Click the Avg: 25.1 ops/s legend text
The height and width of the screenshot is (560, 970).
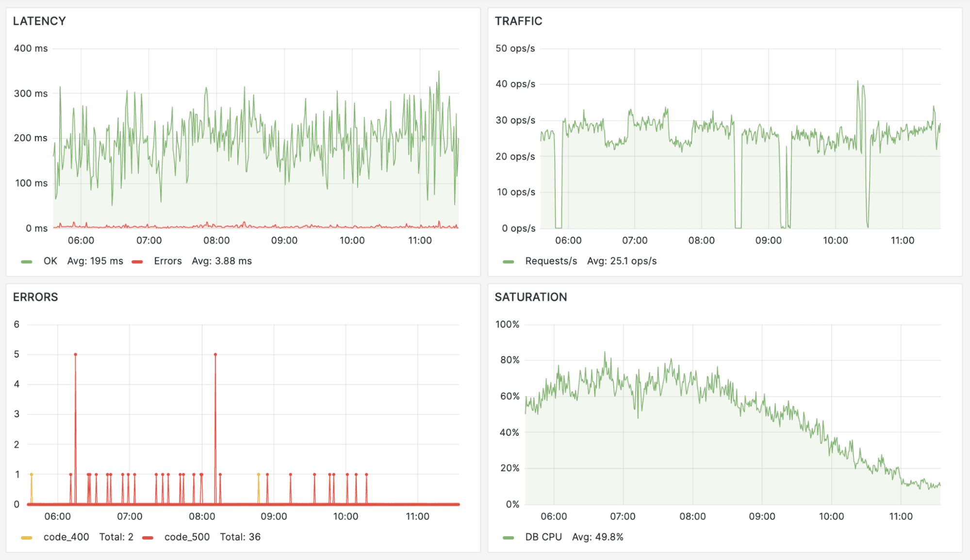pyautogui.click(x=622, y=261)
